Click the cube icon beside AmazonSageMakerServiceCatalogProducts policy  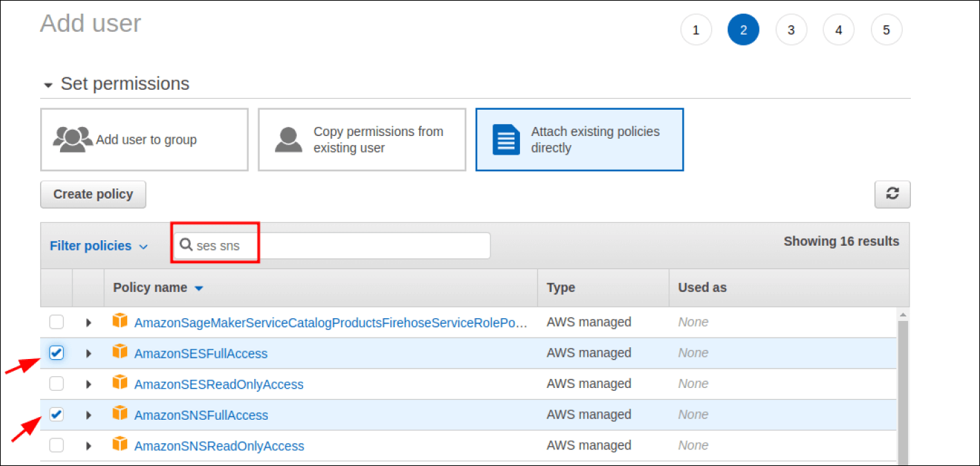click(120, 321)
